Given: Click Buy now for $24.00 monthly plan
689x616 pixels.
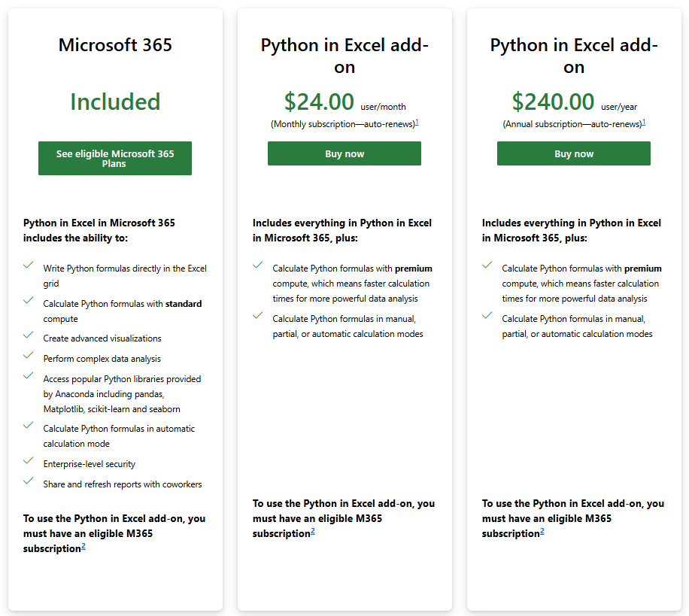Looking at the screenshot, I should (x=344, y=153).
